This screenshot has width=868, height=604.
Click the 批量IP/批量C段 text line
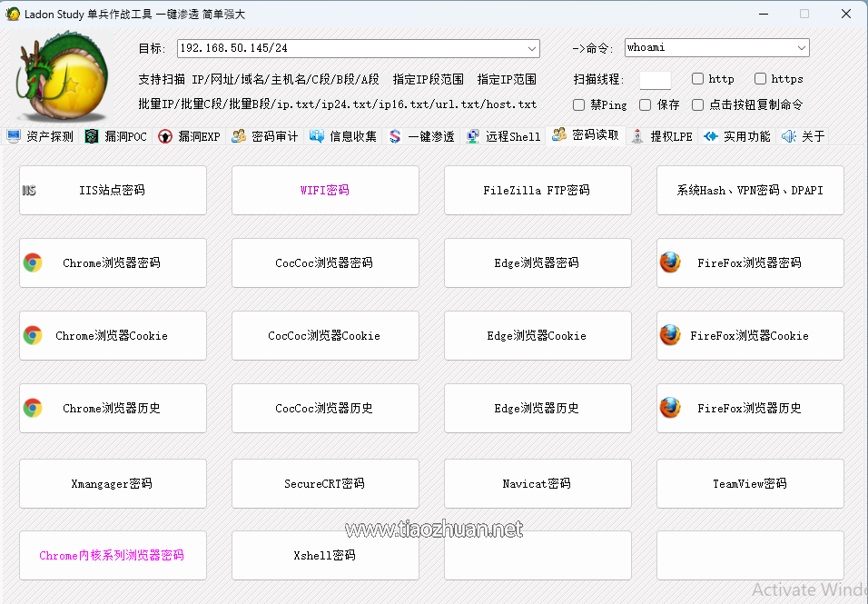tap(337, 104)
